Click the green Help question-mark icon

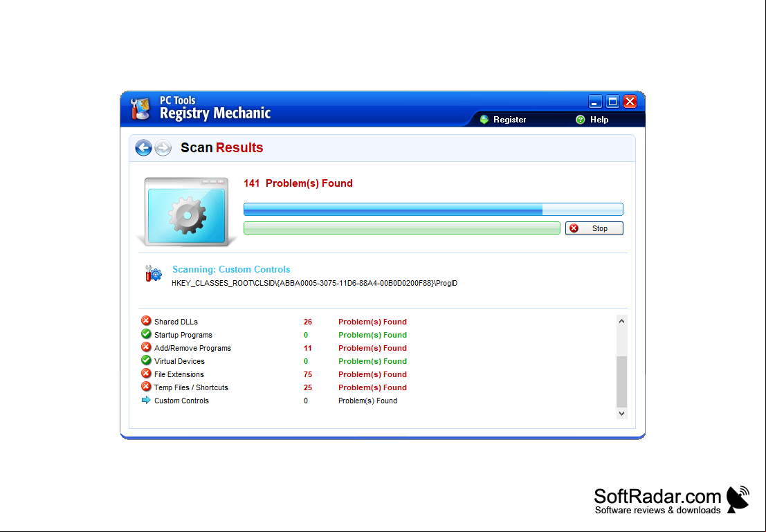581,120
